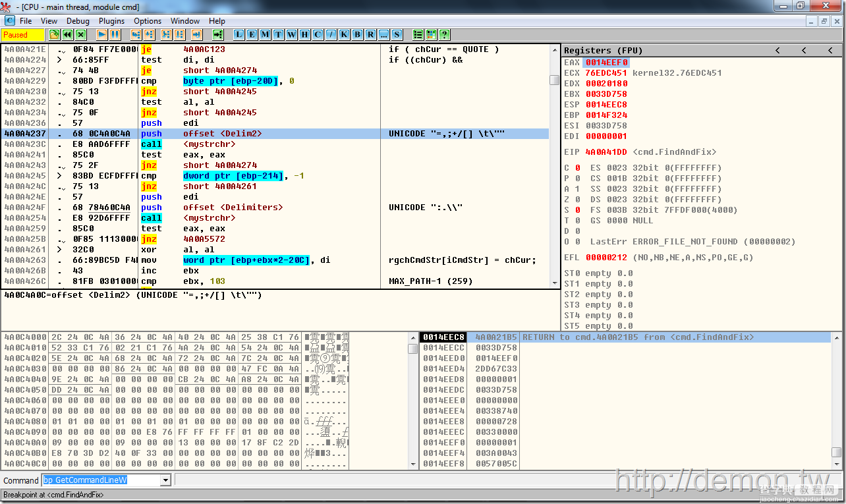
Task: Expand the Command history dropdown arrow
Action: tap(165, 480)
